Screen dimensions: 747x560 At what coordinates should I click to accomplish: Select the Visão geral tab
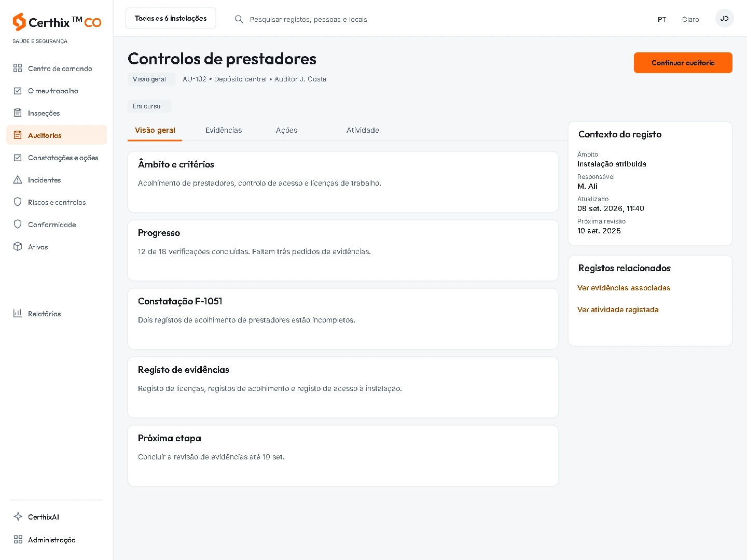click(x=155, y=130)
